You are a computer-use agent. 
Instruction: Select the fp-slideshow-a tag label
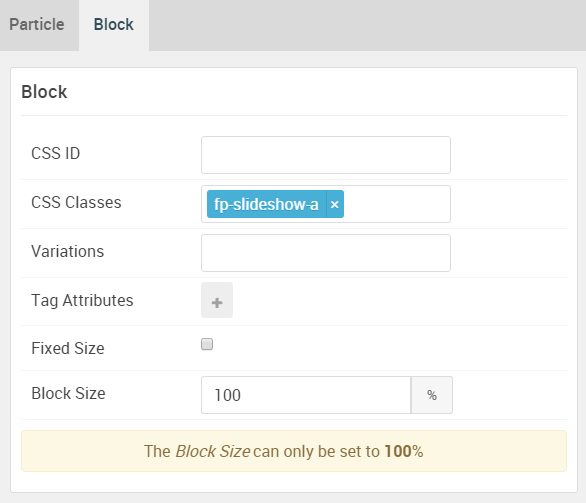[x=266, y=204]
